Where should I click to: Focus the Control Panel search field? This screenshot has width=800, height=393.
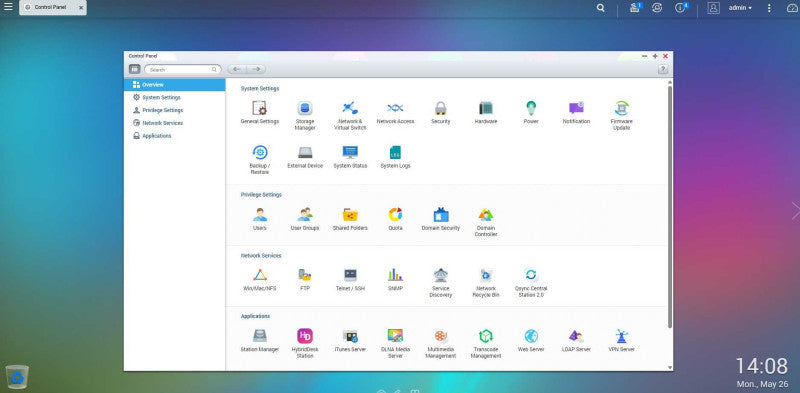tap(183, 69)
